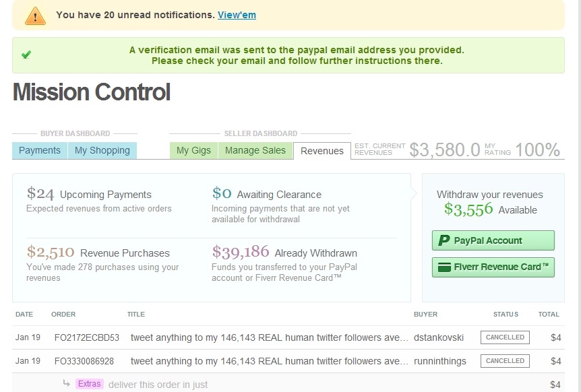Click the Extras tag label

coord(89,384)
